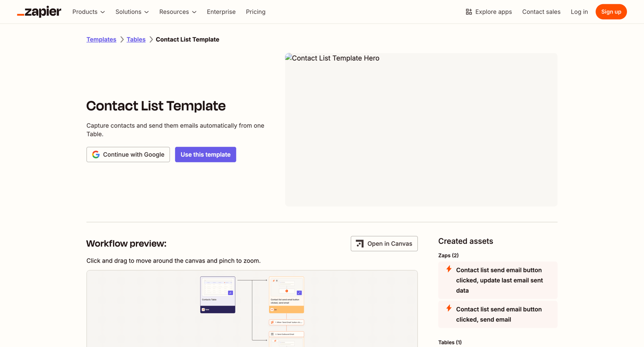
Task: Click the Zap card titled send email
Action: coord(286,295)
